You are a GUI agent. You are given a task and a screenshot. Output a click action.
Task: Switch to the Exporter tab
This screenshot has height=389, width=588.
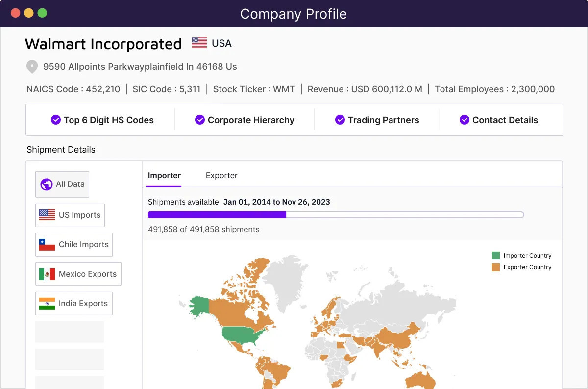pos(221,175)
